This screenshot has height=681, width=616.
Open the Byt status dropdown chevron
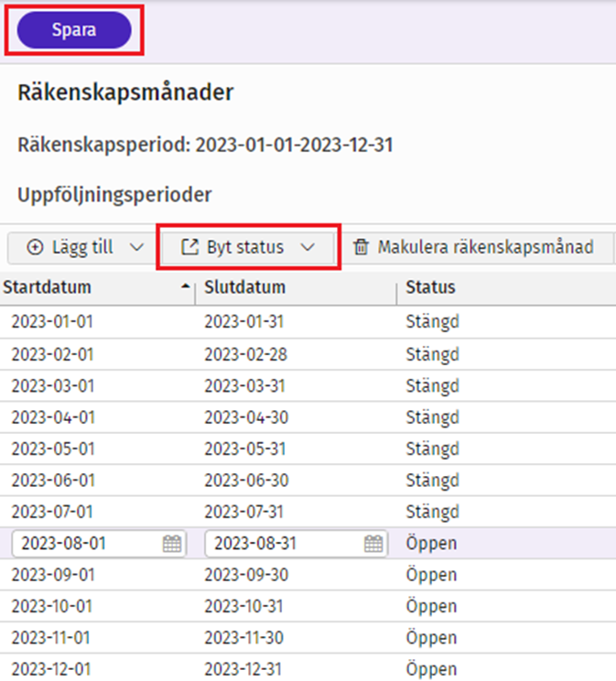click(x=308, y=247)
